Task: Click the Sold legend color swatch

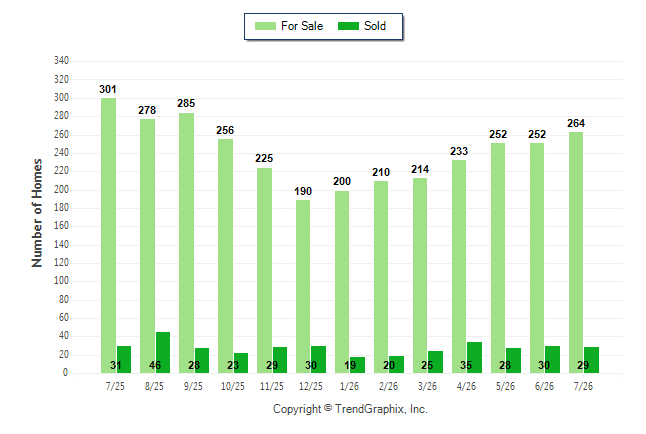Action: coord(348,26)
